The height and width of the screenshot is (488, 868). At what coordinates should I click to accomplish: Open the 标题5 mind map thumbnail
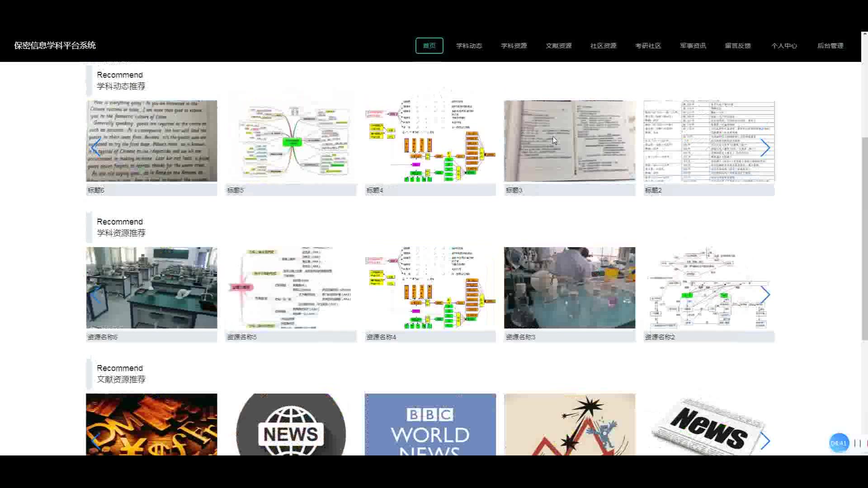point(291,141)
